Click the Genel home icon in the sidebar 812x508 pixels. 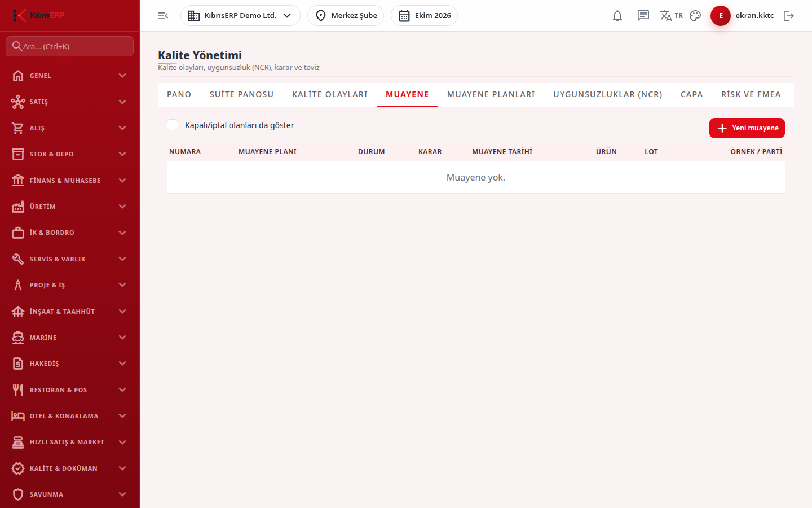pyautogui.click(x=18, y=76)
